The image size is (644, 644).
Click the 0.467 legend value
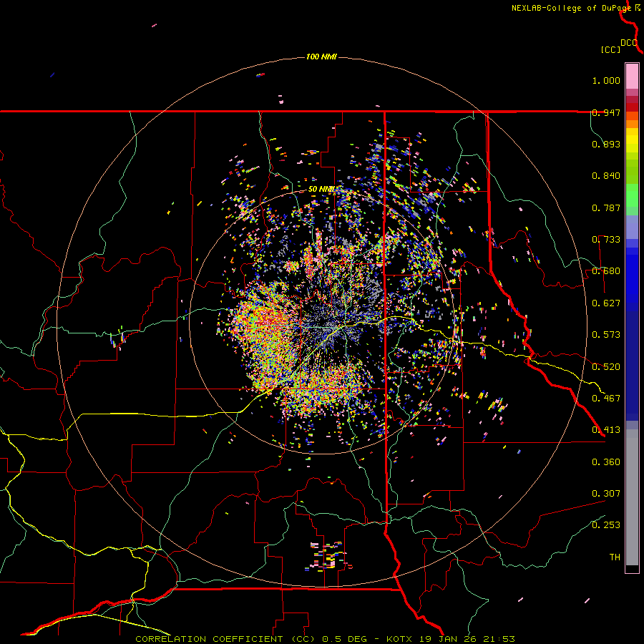point(606,399)
